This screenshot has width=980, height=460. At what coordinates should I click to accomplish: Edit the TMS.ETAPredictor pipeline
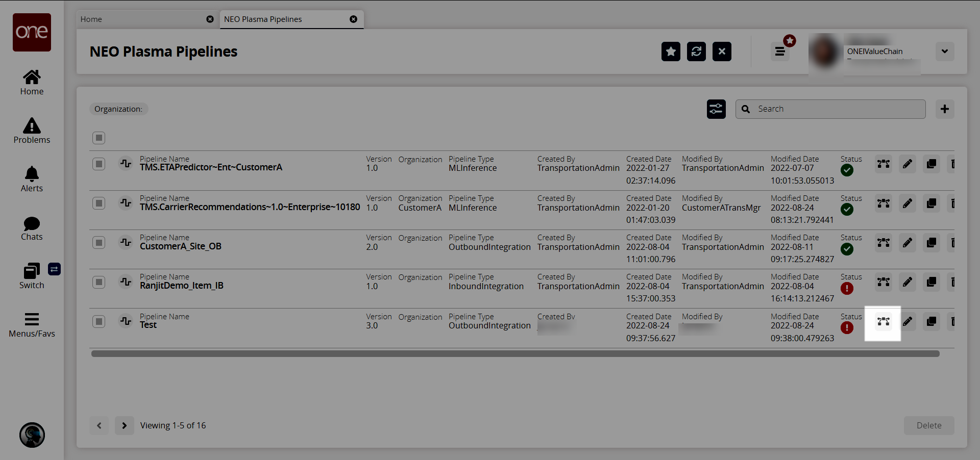[x=908, y=164]
